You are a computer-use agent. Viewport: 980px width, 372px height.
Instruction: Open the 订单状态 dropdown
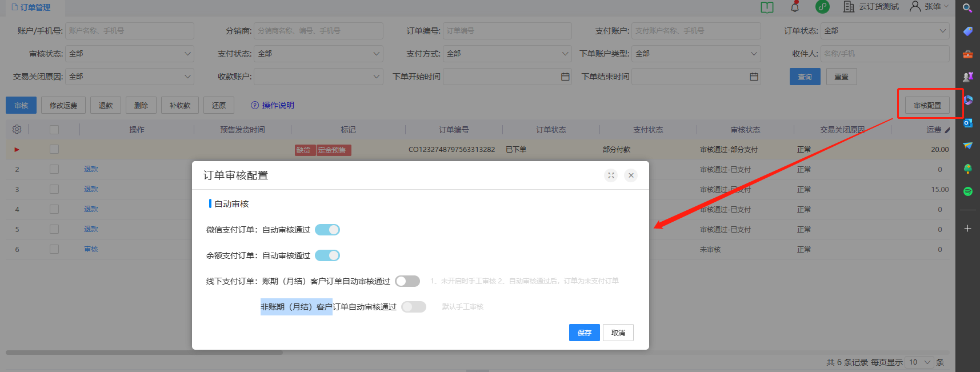point(885,31)
